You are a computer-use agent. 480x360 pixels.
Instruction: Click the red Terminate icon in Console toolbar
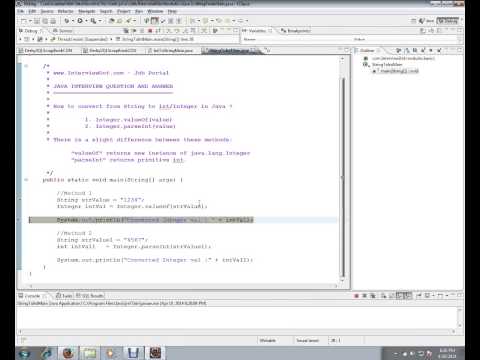356,296
